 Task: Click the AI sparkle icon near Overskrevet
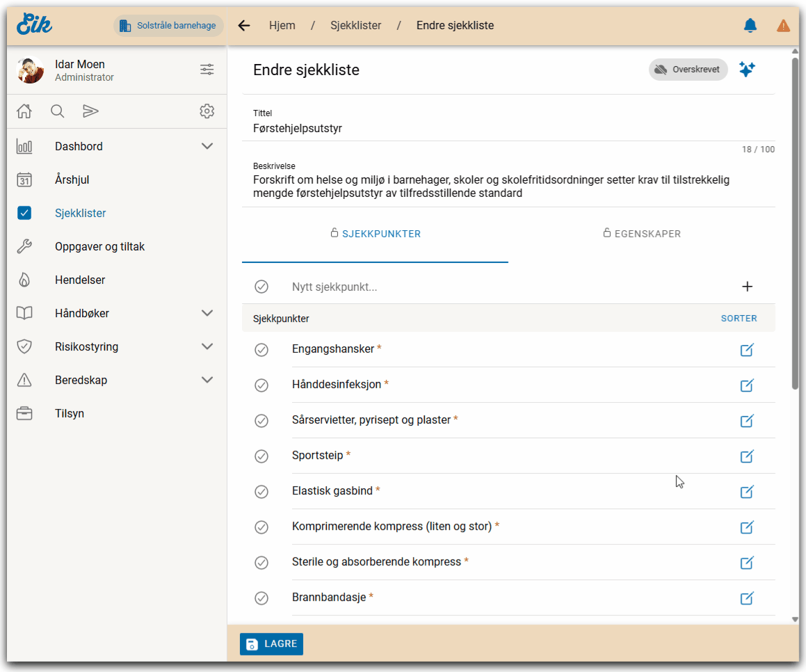(747, 70)
